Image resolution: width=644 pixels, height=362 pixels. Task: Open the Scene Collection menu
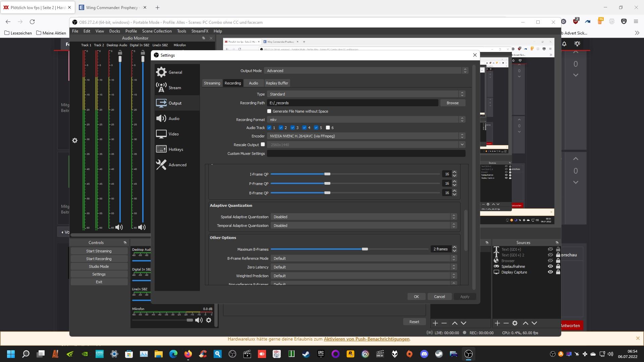point(157,31)
